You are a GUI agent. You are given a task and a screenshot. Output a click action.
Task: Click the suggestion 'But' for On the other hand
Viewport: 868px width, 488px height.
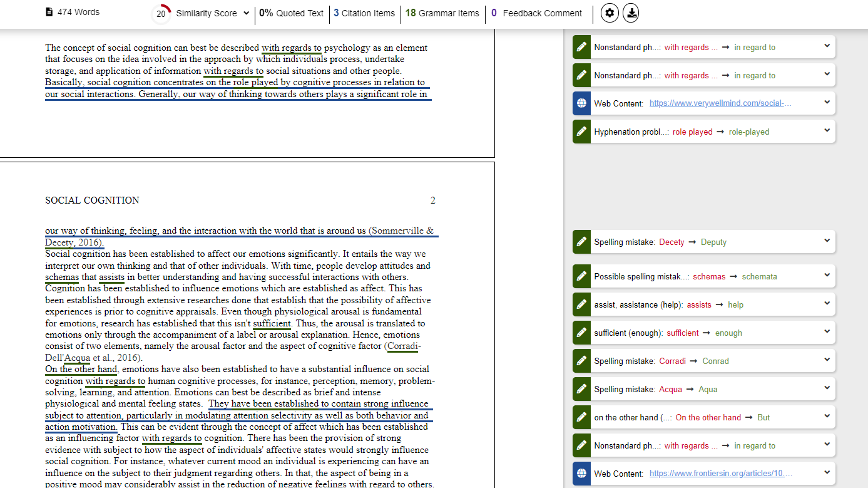click(x=763, y=417)
